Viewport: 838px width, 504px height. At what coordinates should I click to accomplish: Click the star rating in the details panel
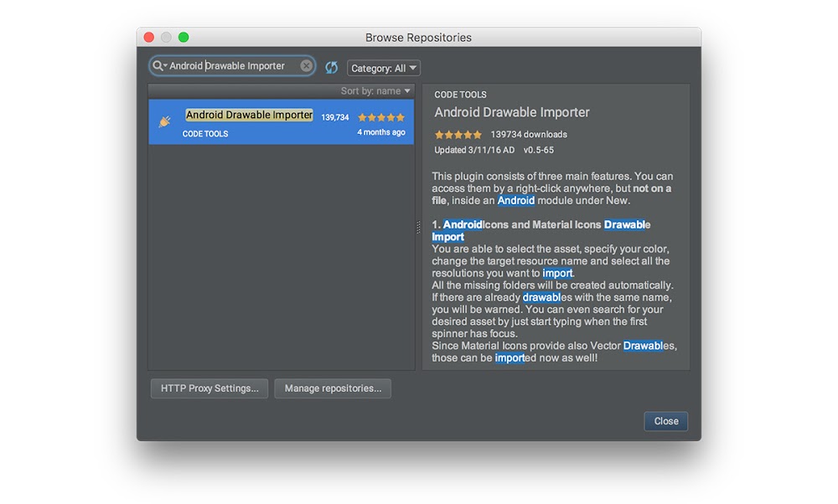[x=458, y=135]
